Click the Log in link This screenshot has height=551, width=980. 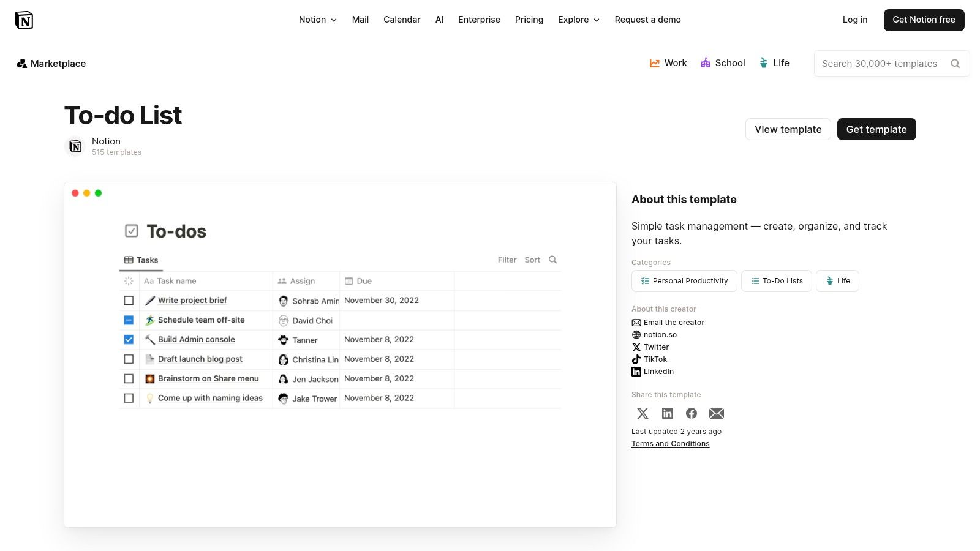[x=855, y=20]
